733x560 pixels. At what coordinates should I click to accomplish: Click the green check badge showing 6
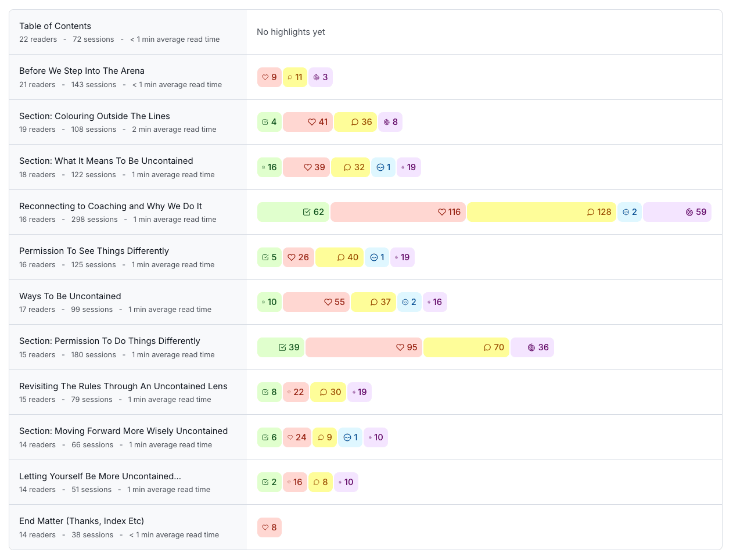click(x=270, y=437)
